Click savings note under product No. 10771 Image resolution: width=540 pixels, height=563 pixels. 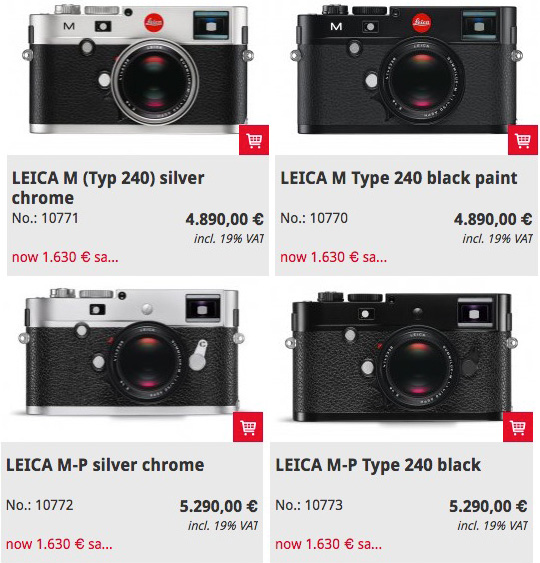tap(65, 257)
